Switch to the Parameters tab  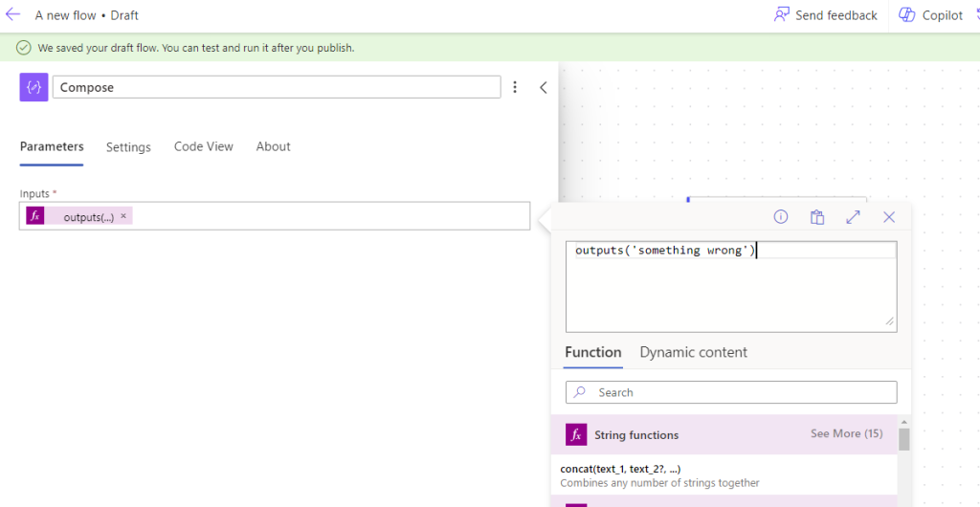[52, 146]
